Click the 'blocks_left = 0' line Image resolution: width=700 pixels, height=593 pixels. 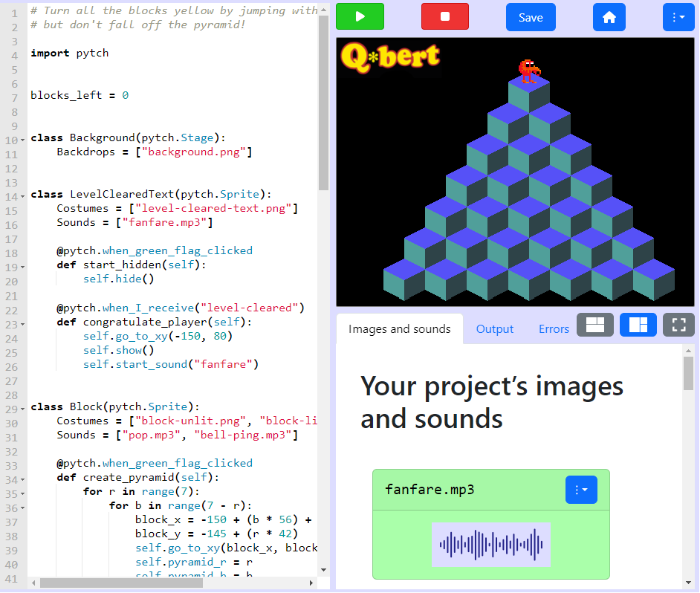pyautogui.click(x=80, y=96)
